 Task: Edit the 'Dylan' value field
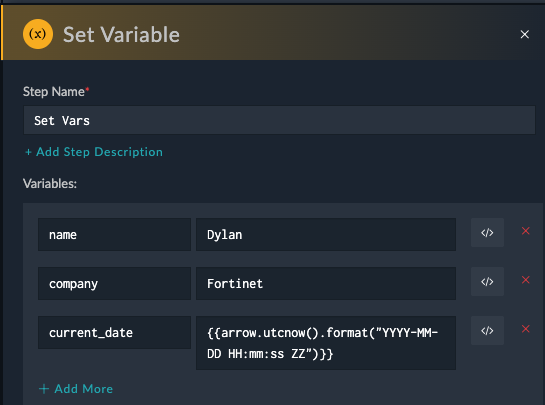[x=326, y=235]
